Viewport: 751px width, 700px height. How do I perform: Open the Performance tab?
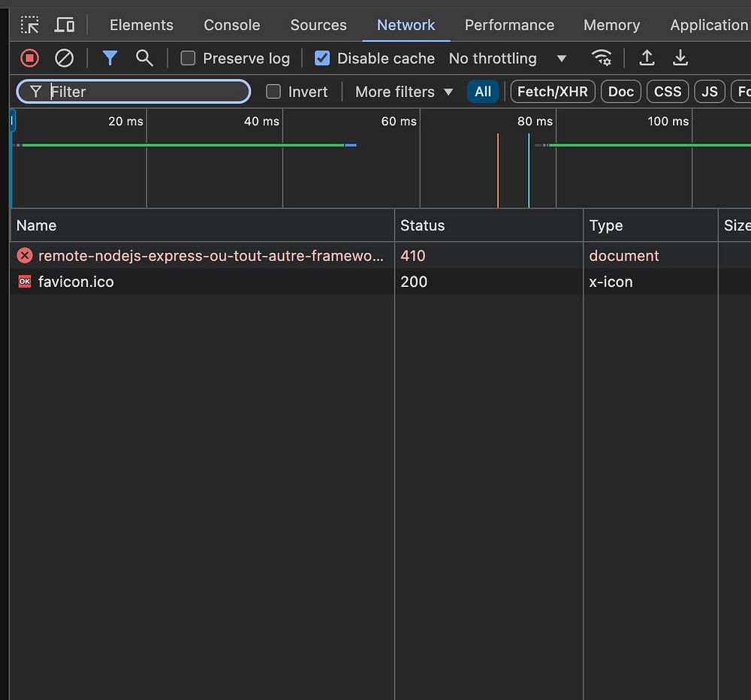click(x=509, y=25)
